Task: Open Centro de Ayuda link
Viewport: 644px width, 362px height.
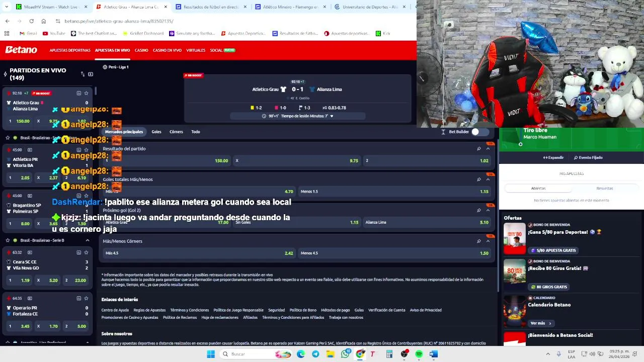Action: point(115,310)
